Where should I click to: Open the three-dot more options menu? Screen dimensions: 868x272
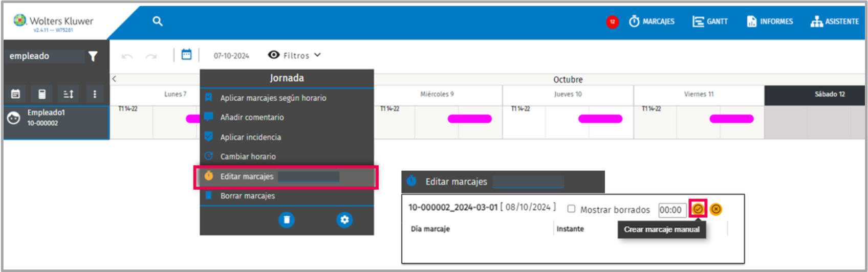coord(95,94)
